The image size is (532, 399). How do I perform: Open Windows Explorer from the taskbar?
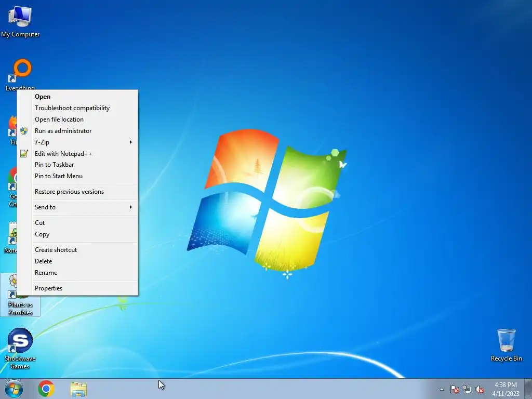pyautogui.click(x=78, y=389)
